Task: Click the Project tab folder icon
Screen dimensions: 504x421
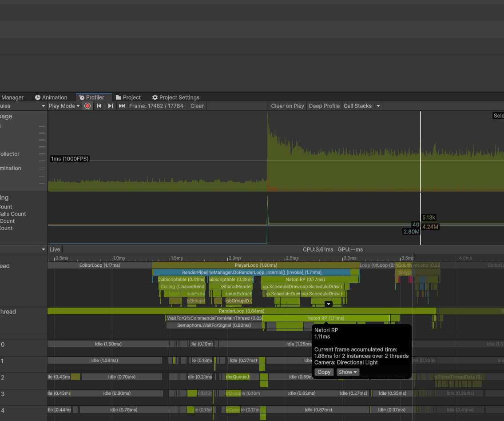Action: tap(119, 97)
